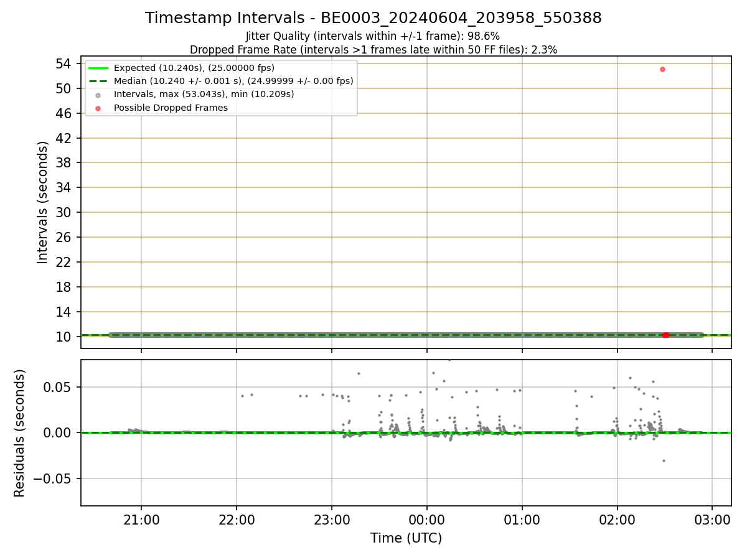Click the 18 y-axis tick label
747x560 pixels.
(x=64, y=287)
